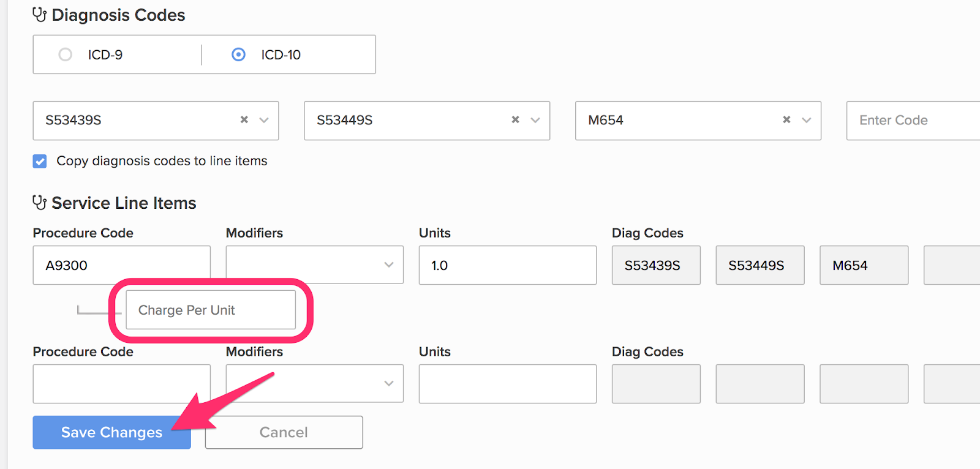Click the empty second Procedure Code field

(x=122, y=384)
